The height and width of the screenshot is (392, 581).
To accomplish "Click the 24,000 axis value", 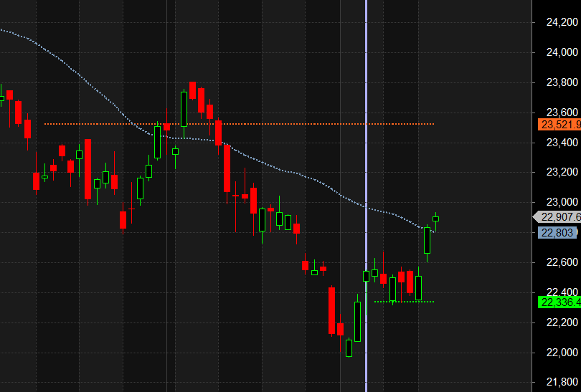I will coord(562,52).
